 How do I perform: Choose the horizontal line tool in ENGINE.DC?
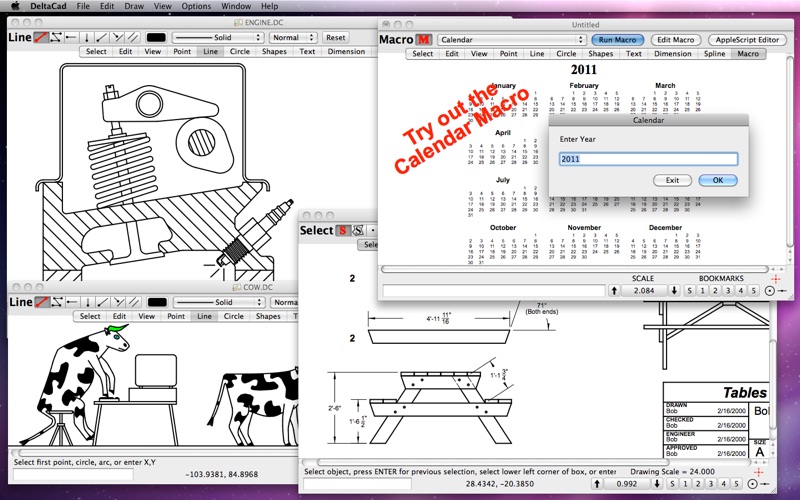tap(72, 37)
